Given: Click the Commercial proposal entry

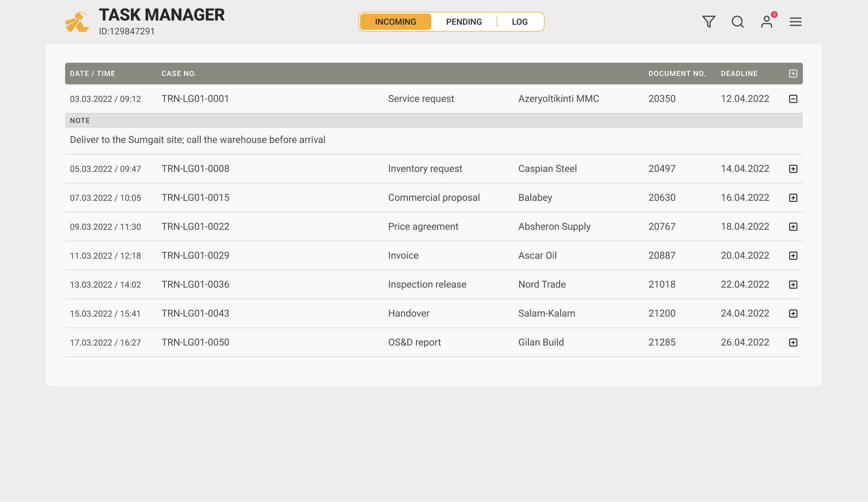Looking at the screenshot, I should pyautogui.click(x=434, y=198).
